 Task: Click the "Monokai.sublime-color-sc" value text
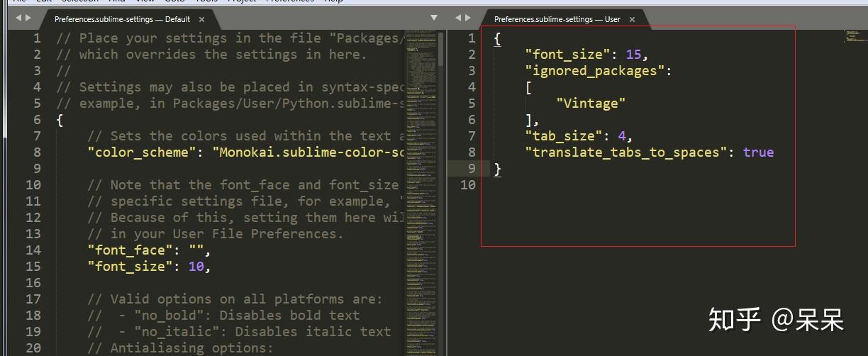(309, 152)
